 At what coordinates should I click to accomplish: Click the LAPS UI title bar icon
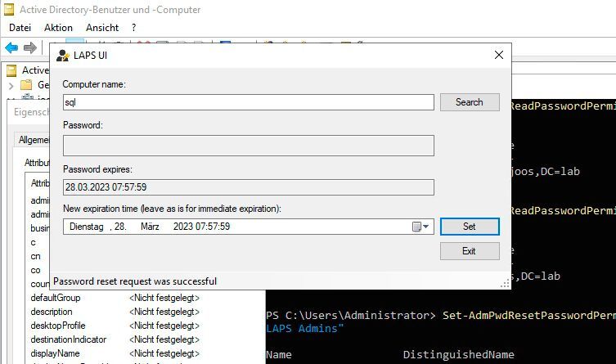click(x=62, y=56)
